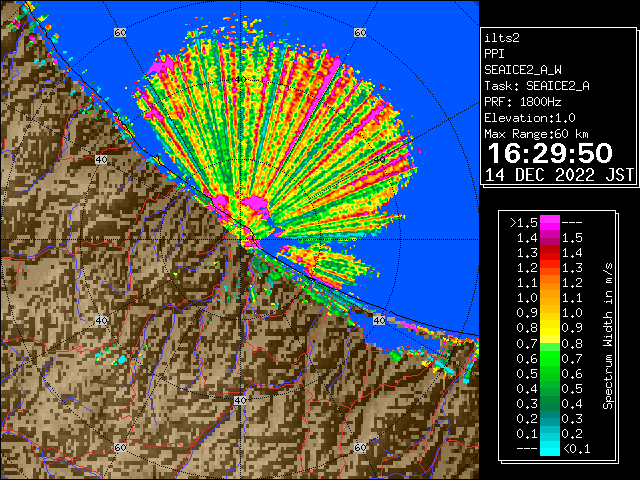Click the "Max Range:60 km" text
Viewport: 640px width, 480px height.
[x=536, y=134]
